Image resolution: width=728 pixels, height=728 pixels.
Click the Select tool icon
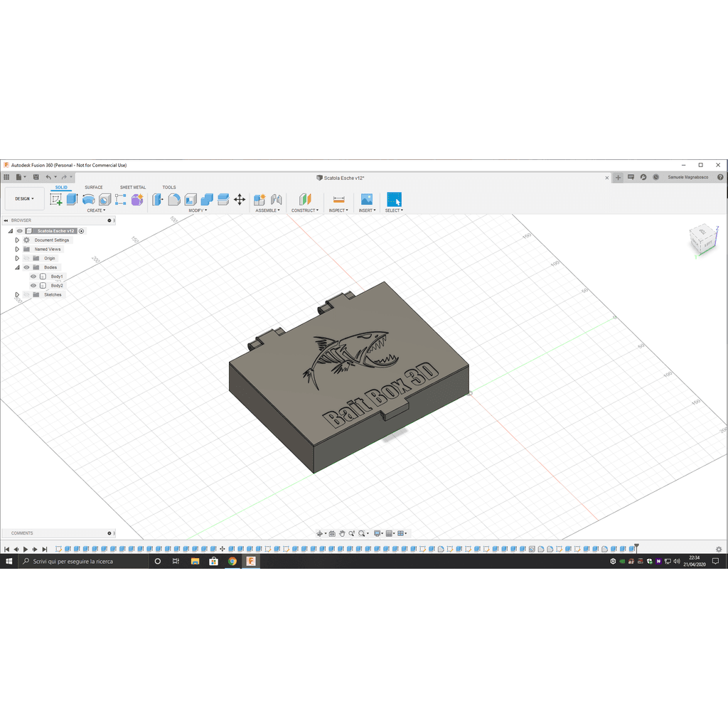[394, 200]
